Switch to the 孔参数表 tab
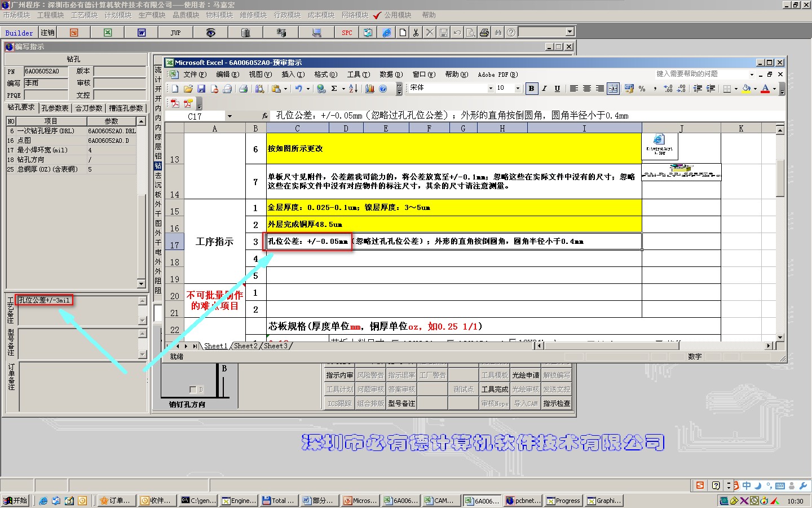Image resolution: width=812 pixels, height=508 pixels. coord(55,108)
